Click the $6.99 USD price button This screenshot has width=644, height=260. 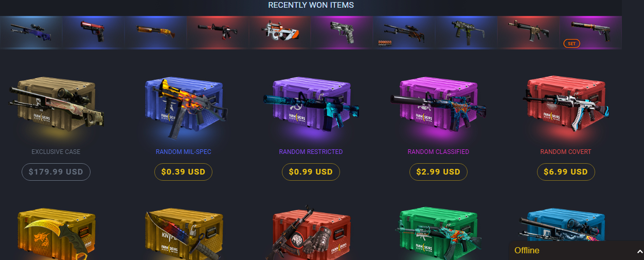(566, 172)
